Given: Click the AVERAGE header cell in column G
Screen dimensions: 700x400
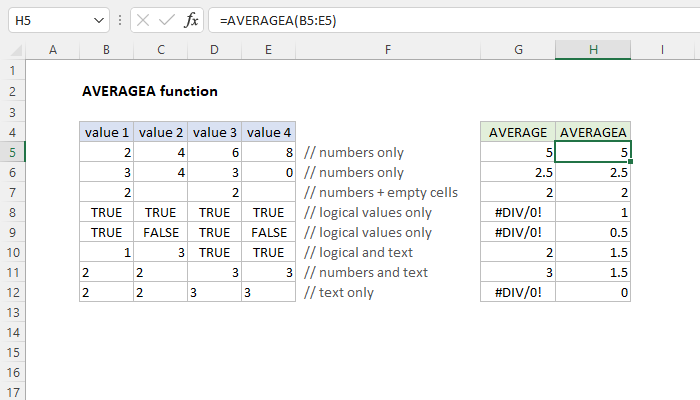Looking at the screenshot, I should point(518,132).
